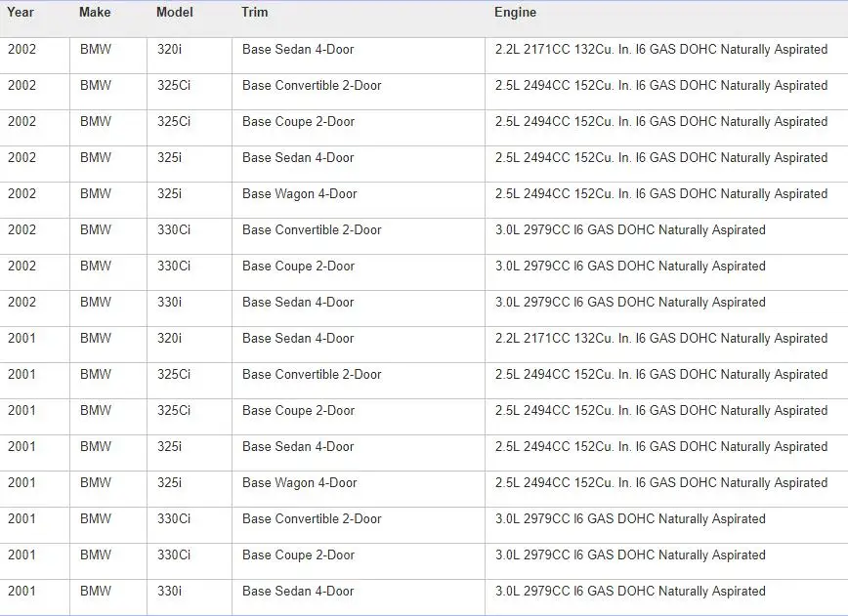Click Base Convertible 2-Door trim of 2001 325Ci
848x616 pixels.
pyautogui.click(x=312, y=375)
